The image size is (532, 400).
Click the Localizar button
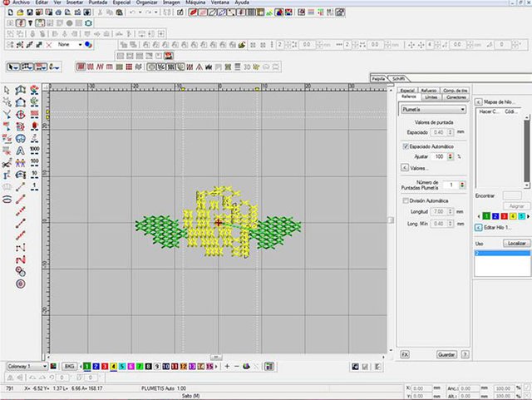coord(517,243)
